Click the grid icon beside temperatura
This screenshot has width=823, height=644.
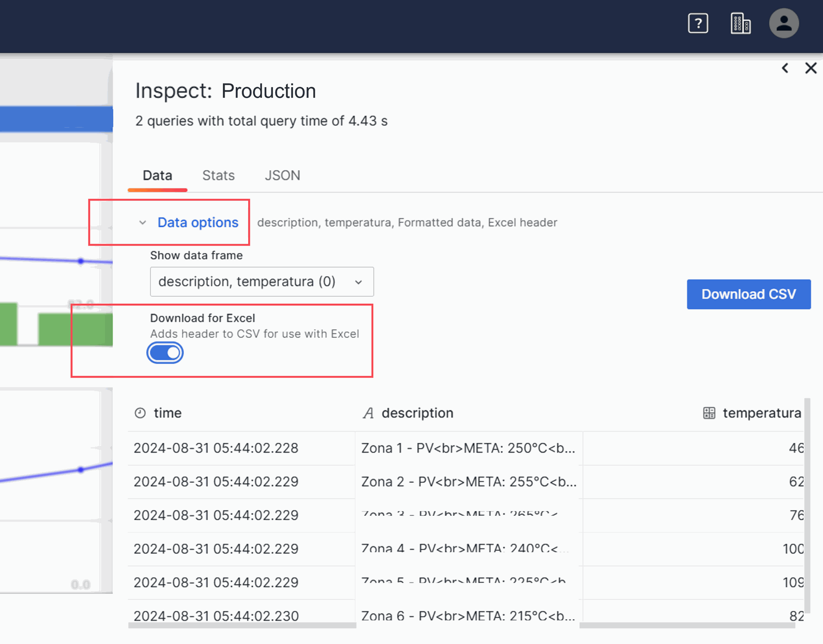click(x=709, y=413)
